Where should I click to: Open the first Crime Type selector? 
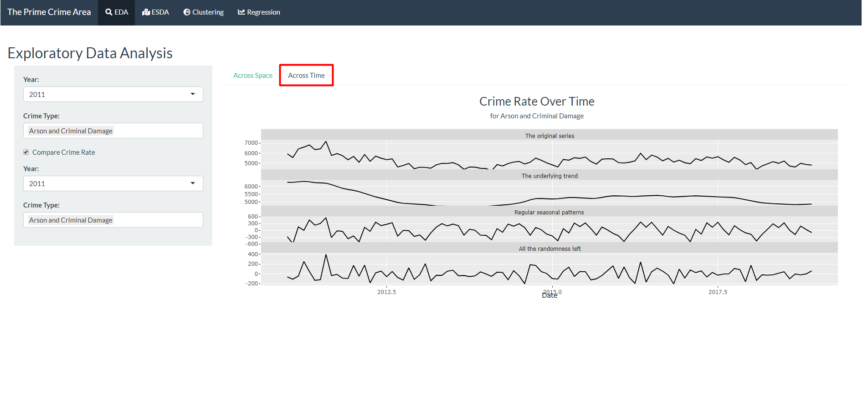pyautogui.click(x=113, y=131)
